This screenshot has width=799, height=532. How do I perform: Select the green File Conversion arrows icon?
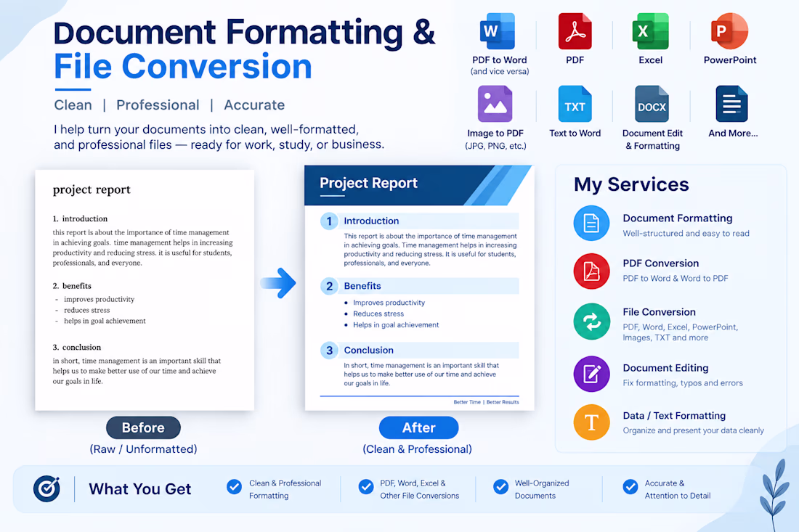pyautogui.click(x=591, y=322)
